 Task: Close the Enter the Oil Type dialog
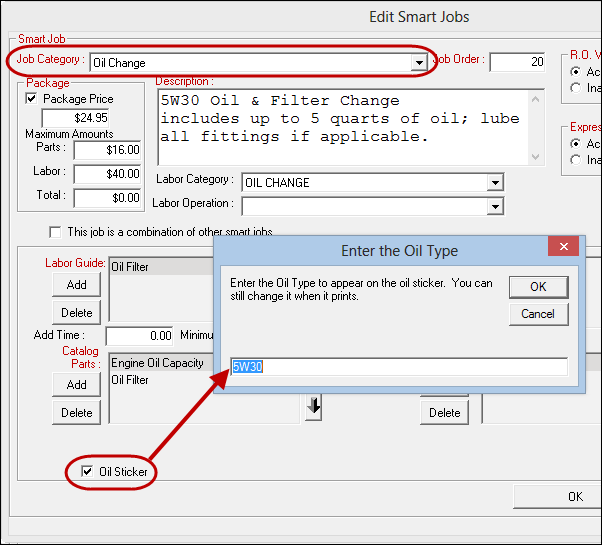[564, 248]
